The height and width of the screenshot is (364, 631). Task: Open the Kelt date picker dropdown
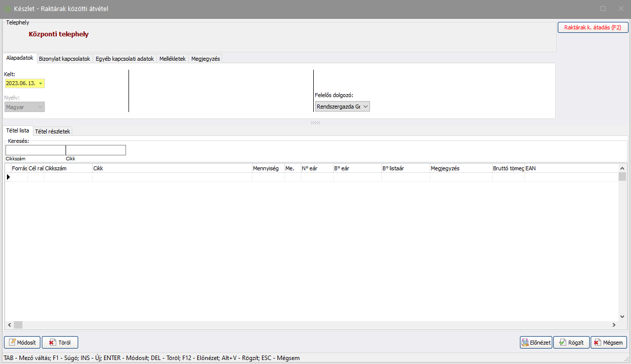pos(40,84)
